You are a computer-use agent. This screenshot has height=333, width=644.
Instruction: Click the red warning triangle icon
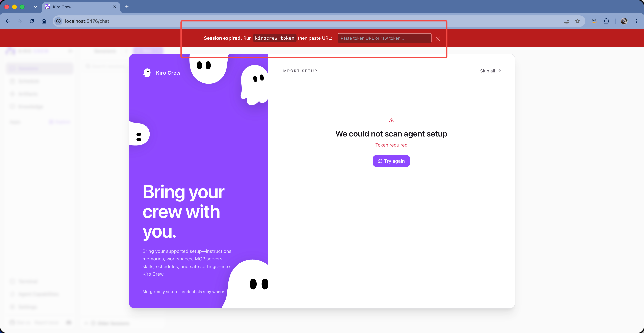click(391, 121)
